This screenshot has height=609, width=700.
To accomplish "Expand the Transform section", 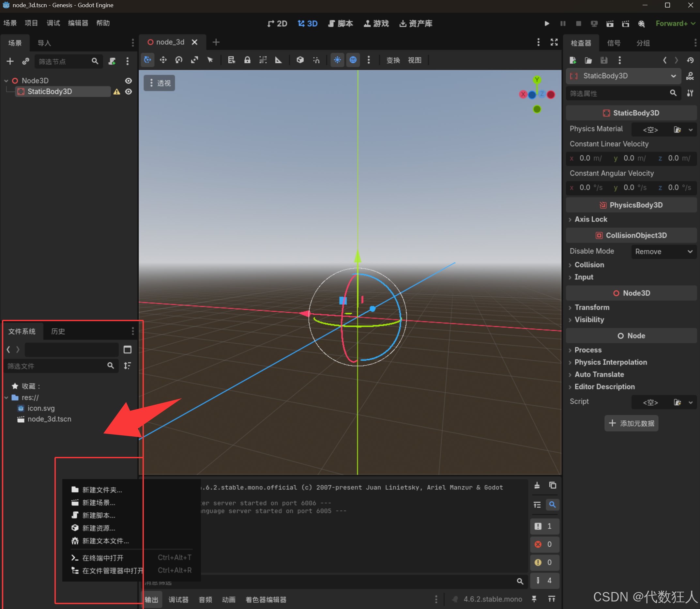I will [x=592, y=307].
